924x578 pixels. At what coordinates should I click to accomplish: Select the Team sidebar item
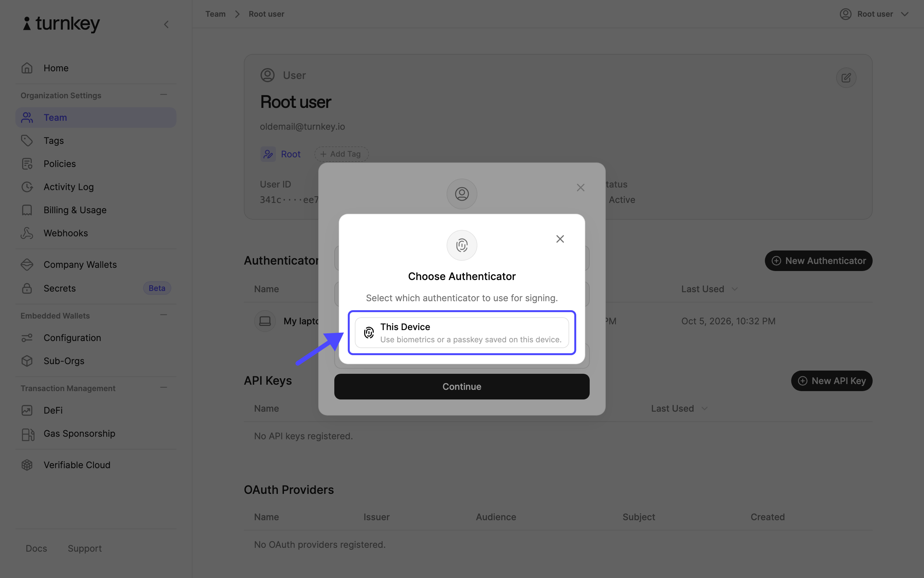tap(96, 117)
